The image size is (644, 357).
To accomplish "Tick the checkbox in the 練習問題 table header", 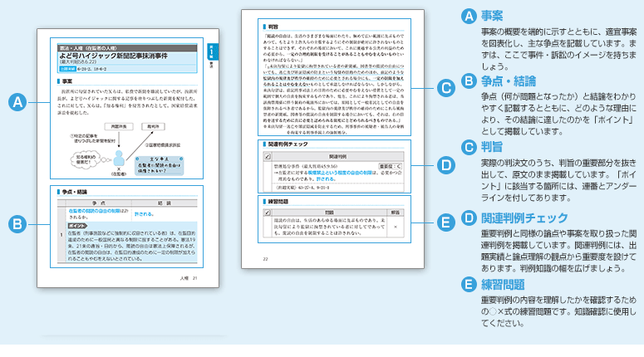I will click(x=267, y=211).
